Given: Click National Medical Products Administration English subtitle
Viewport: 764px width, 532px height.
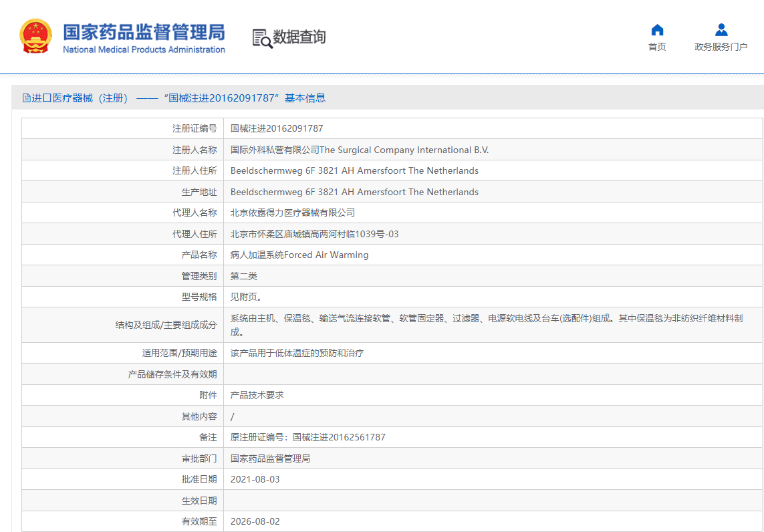Looking at the screenshot, I should [144, 50].
